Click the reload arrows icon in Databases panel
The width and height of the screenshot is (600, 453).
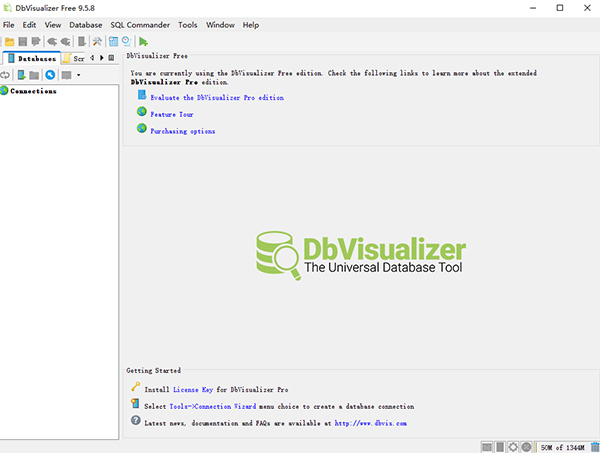(x=5, y=75)
